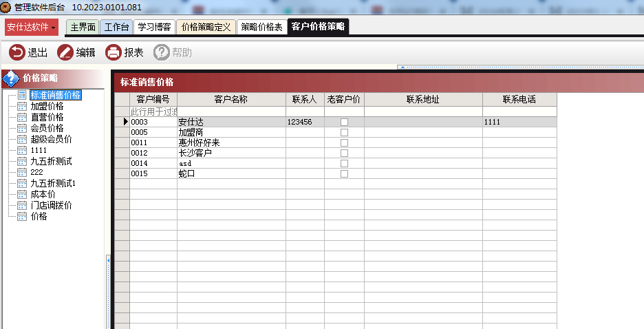Screen dimensions: 644x329
Task: Switch to the 学习博客 tab
Action: (x=154, y=27)
